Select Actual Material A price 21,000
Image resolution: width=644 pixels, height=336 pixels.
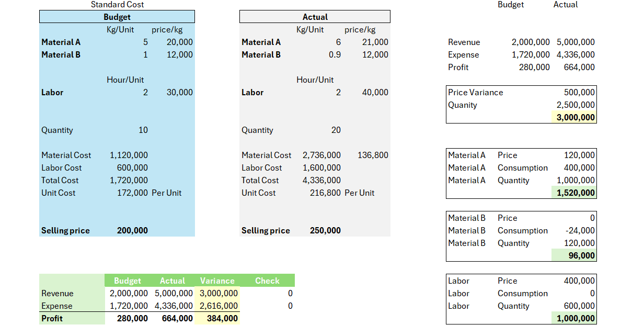(375, 42)
